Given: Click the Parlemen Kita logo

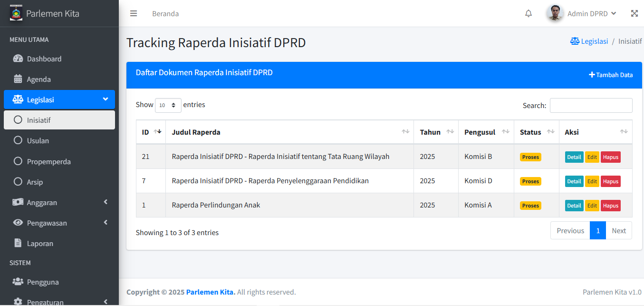Looking at the screenshot, I should (x=16, y=13).
